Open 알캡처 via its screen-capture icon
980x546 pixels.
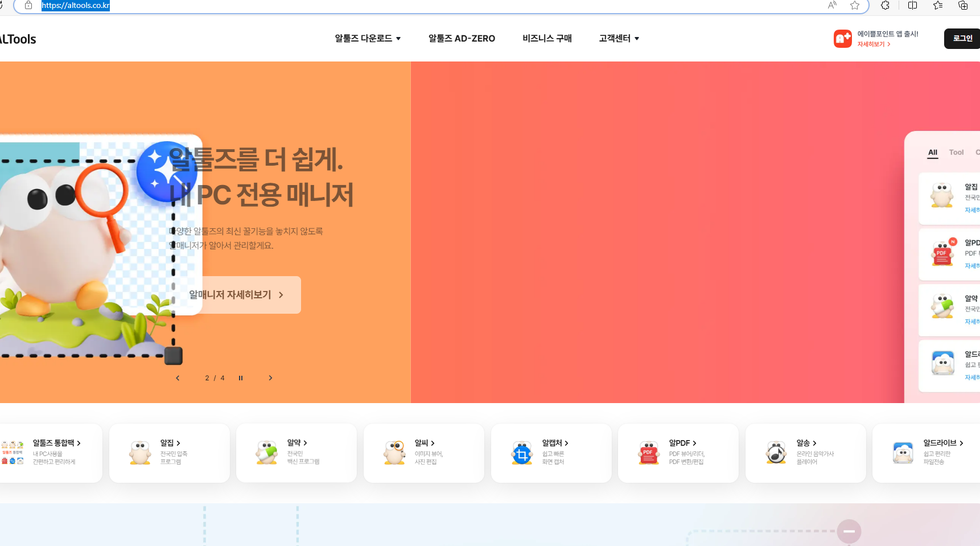pyautogui.click(x=522, y=453)
